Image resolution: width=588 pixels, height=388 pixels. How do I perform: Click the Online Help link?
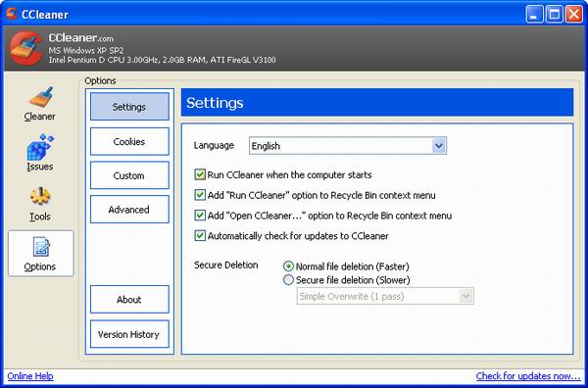30,376
